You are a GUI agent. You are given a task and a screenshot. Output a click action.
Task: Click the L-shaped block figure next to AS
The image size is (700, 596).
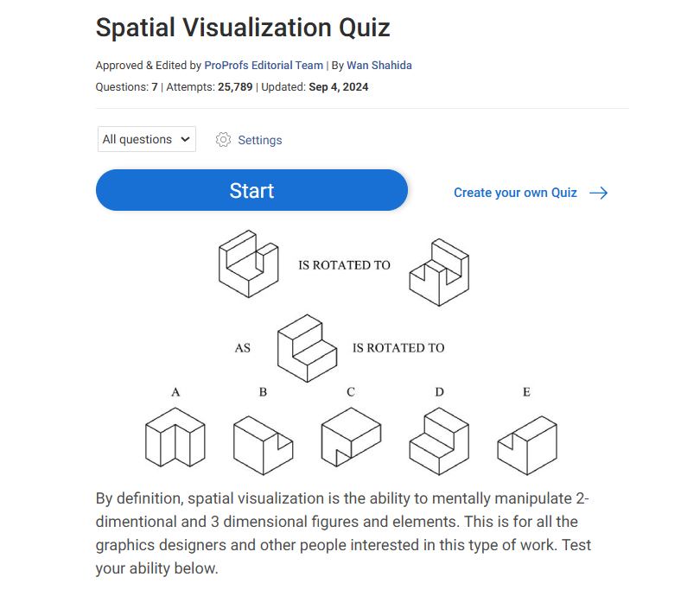pyautogui.click(x=307, y=347)
